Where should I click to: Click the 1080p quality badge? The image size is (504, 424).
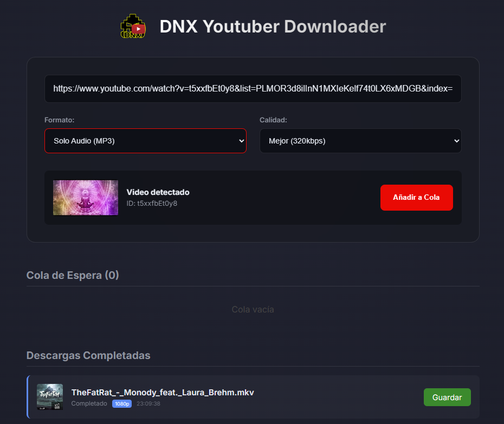pyautogui.click(x=122, y=404)
